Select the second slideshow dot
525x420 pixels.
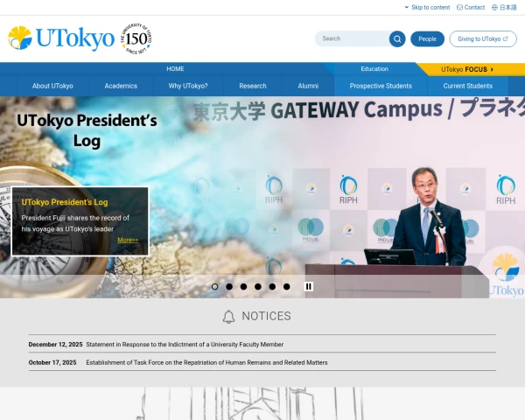[229, 287]
